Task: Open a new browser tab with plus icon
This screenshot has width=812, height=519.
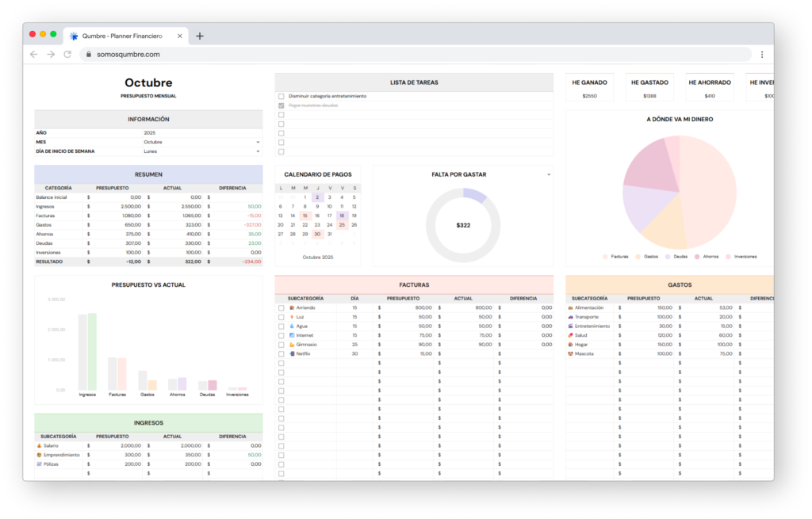Action: 200,36
